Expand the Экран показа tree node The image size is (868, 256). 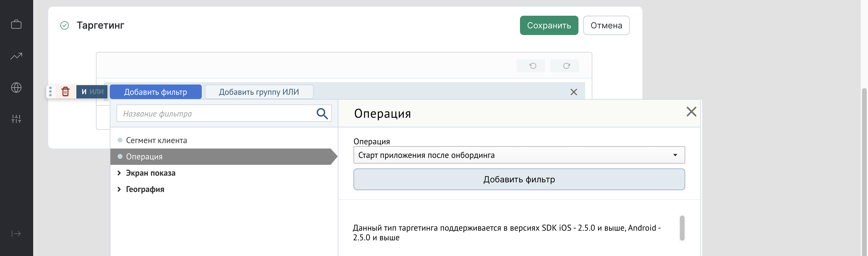[119, 173]
